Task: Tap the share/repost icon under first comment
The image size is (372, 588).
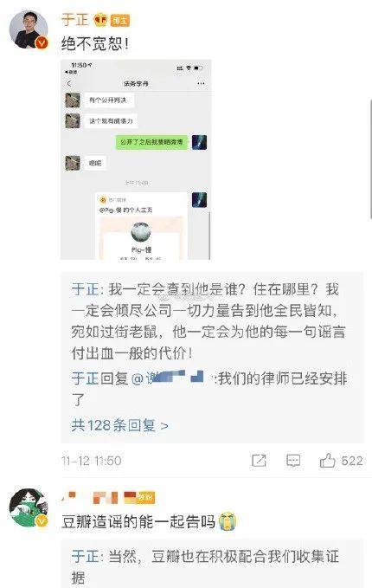Action: click(259, 461)
